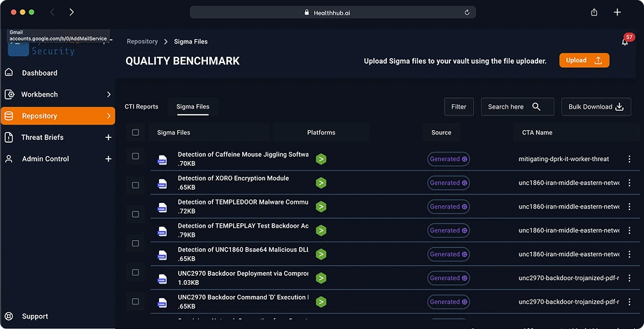Click the Platforms column header
Screen dimensions: 644x329
[321, 132]
